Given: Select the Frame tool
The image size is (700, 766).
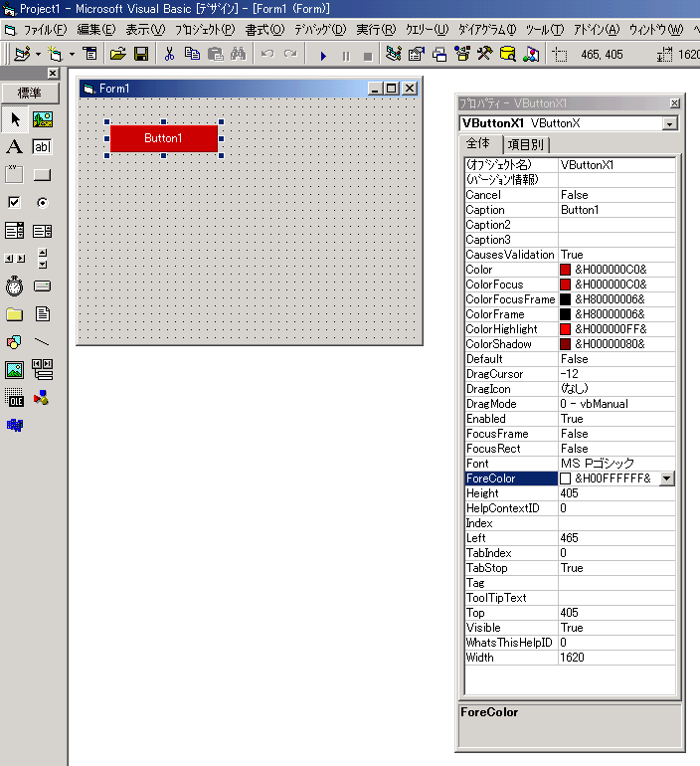Looking at the screenshot, I should pyautogui.click(x=15, y=174).
